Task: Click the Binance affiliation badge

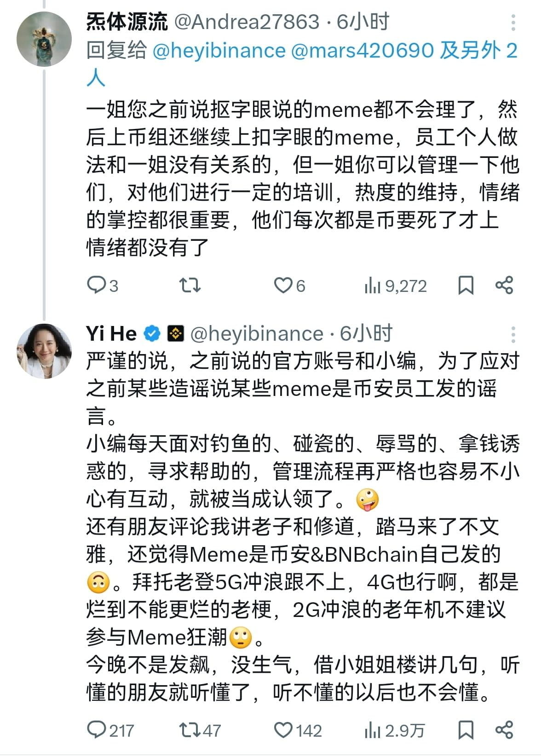Action: (x=175, y=333)
